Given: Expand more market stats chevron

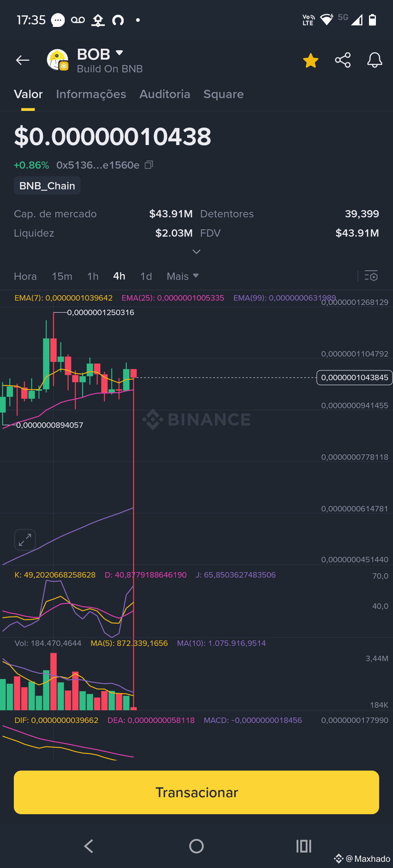Looking at the screenshot, I should coord(196,252).
